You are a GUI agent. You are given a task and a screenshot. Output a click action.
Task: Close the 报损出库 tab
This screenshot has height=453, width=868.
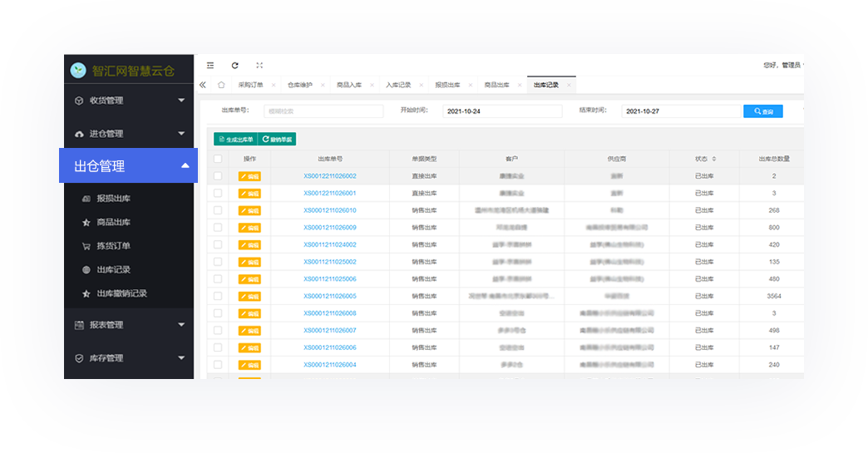tap(471, 85)
